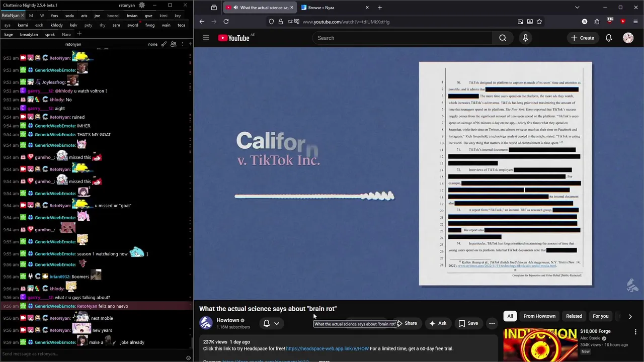Open Firefox recent browsing Firefox View icon
The height and width of the screenshot is (362, 644).
(x=214, y=8)
